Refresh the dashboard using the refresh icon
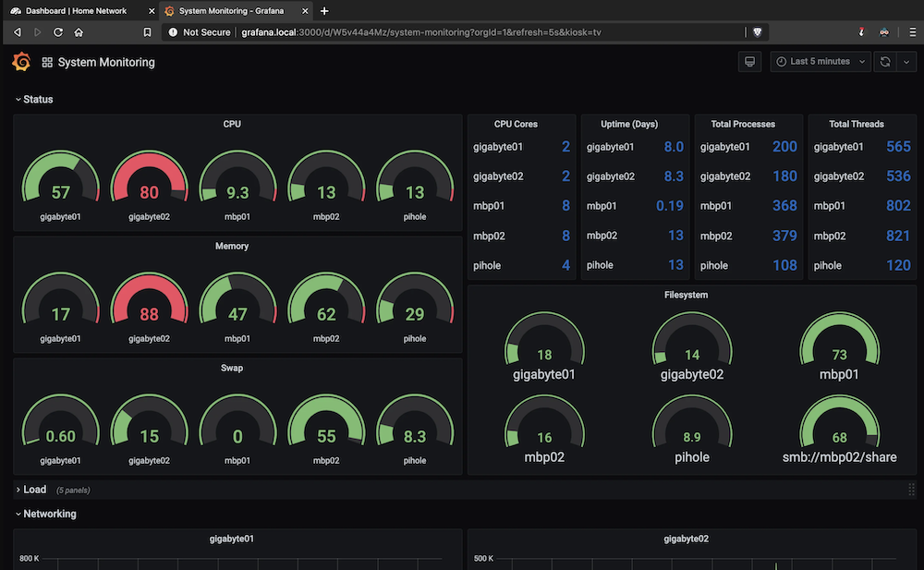The width and height of the screenshot is (924, 570). click(x=884, y=62)
